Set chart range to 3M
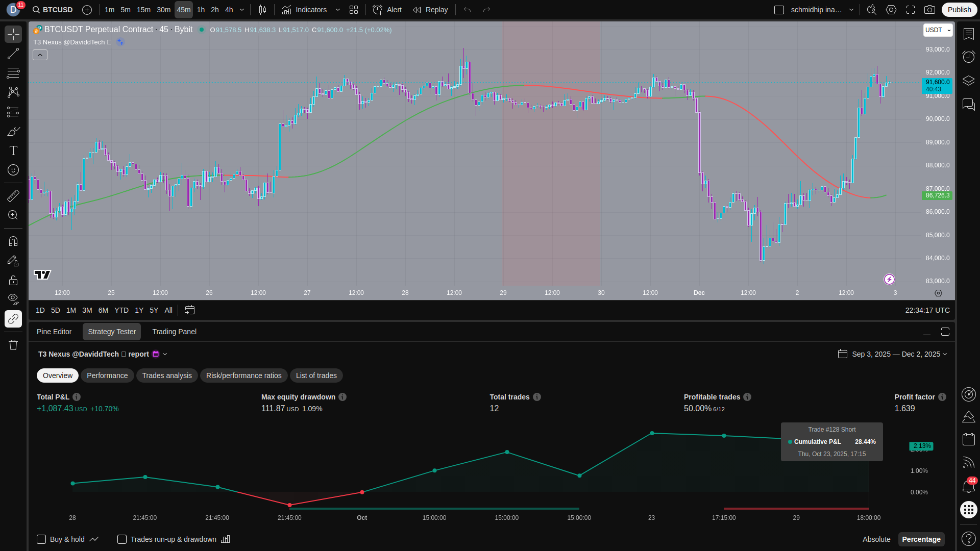980x551 pixels. [87, 310]
